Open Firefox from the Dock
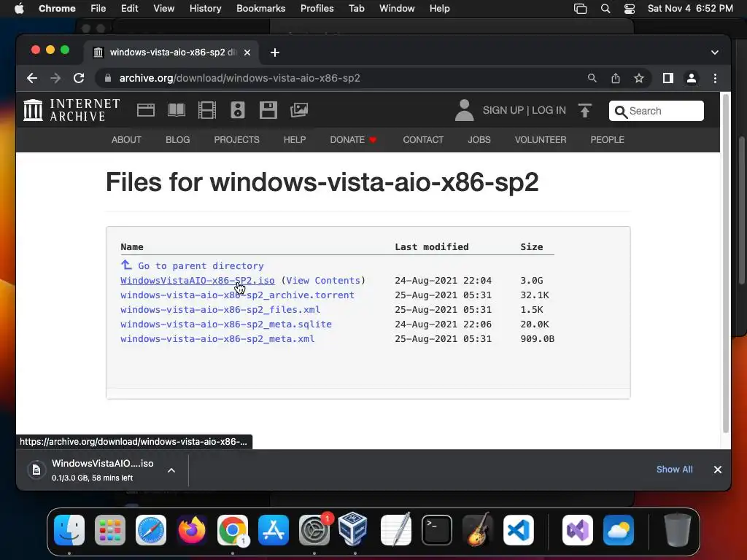The image size is (747, 560). point(192,530)
